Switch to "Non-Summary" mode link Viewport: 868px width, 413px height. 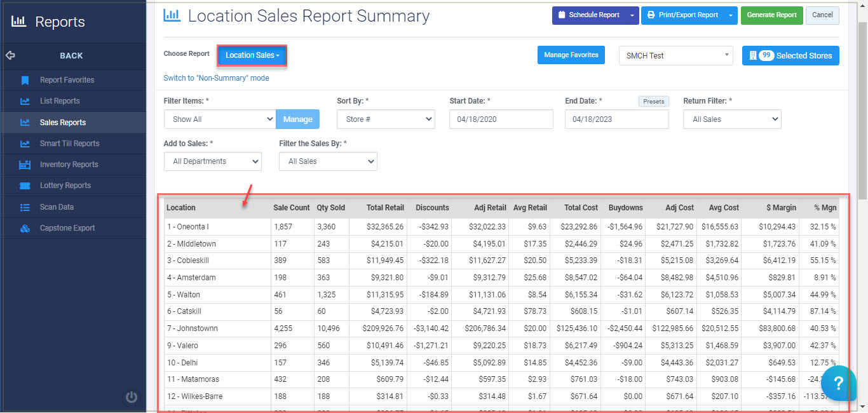point(216,78)
